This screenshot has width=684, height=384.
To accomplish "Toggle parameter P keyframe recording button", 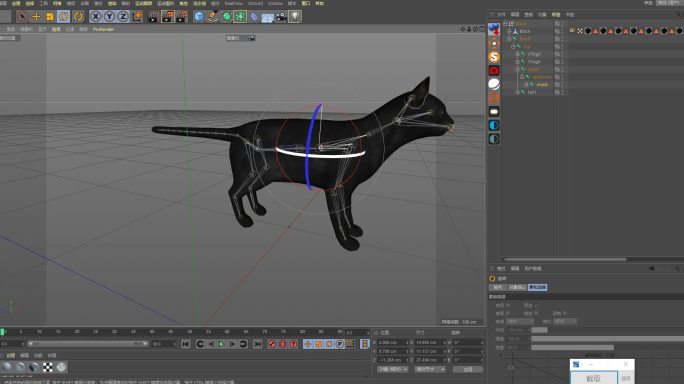I will coord(340,344).
